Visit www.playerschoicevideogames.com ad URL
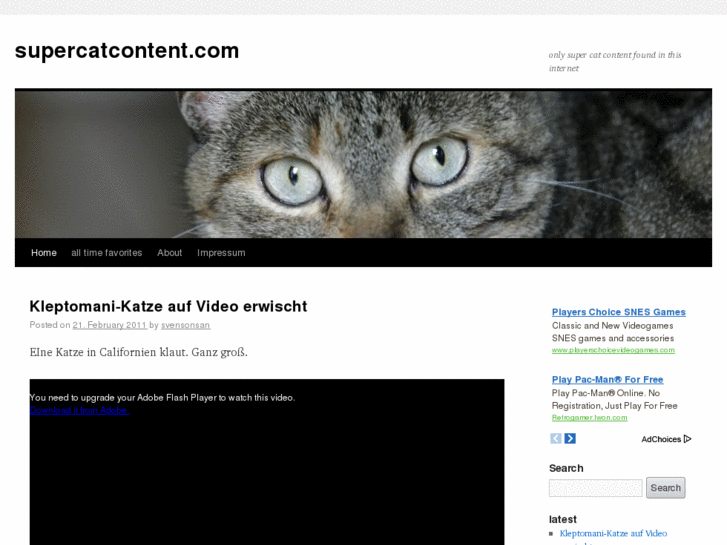Viewport: 727px width, 545px height. (613, 350)
